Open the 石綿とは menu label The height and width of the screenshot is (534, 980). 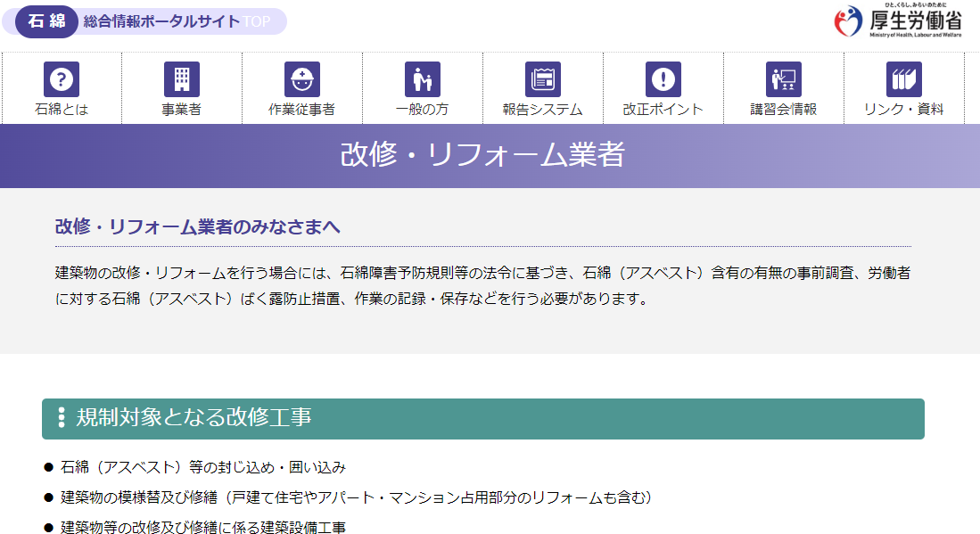tap(62, 110)
